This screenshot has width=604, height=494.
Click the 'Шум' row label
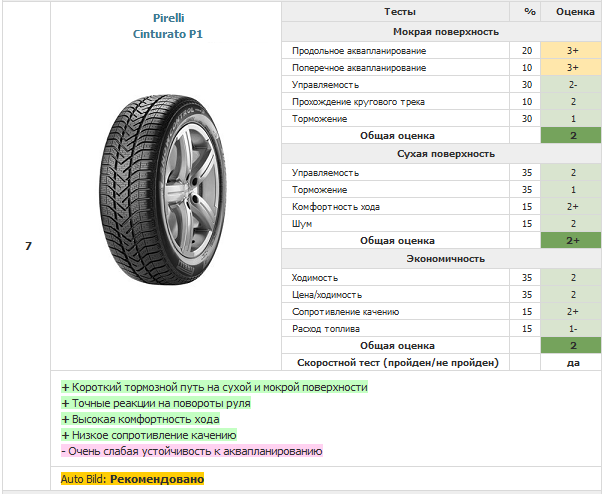tap(302, 223)
